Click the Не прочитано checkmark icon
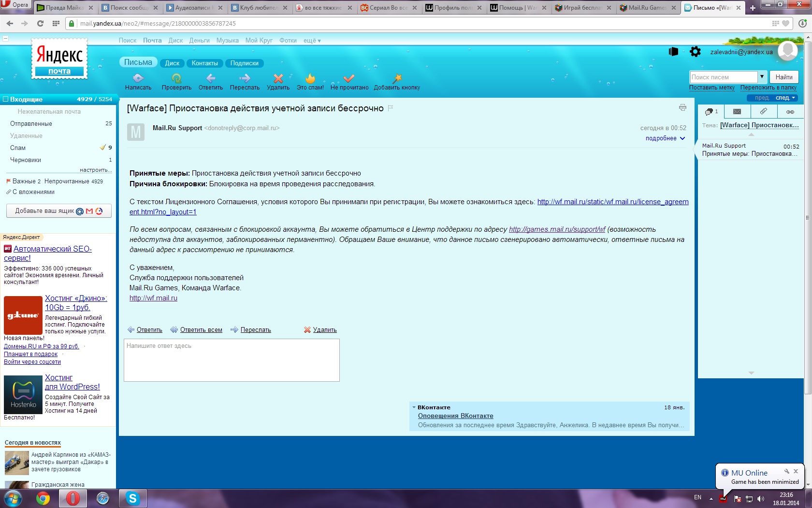The height and width of the screenshot is (508, 812). tap(349, 78)
